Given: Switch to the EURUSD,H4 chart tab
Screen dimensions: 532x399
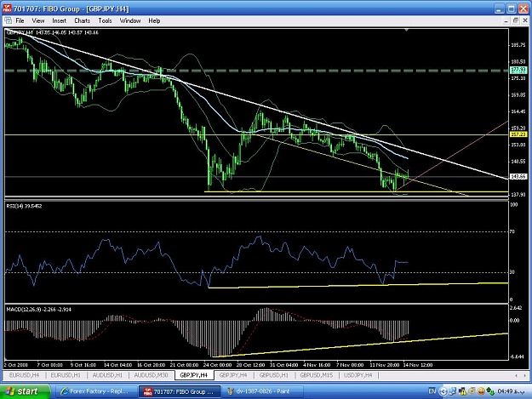Looking at the screenshot, I should [x=24, y=375].
